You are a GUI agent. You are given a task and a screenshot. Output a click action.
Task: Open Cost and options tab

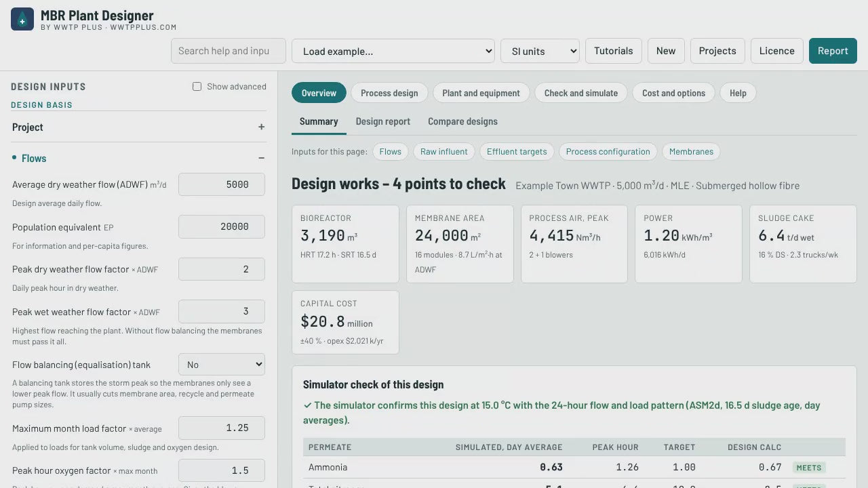(x=674, y=93)
